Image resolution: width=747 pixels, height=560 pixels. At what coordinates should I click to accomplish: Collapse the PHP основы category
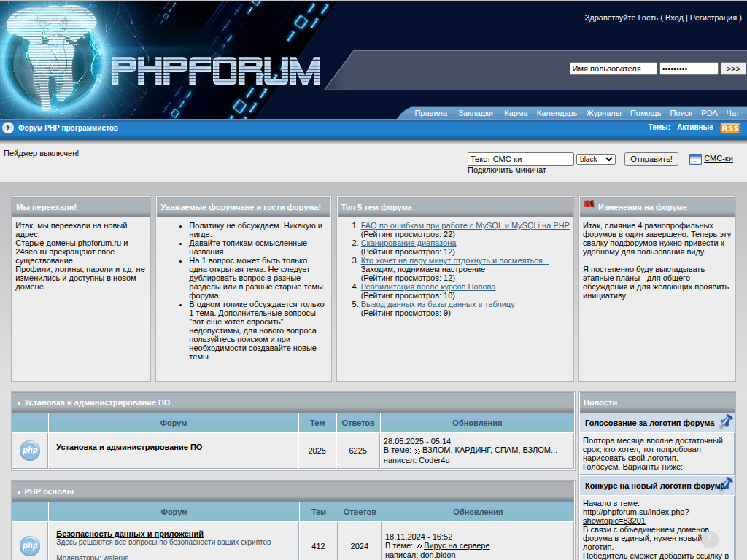click(x=19, y=492)
